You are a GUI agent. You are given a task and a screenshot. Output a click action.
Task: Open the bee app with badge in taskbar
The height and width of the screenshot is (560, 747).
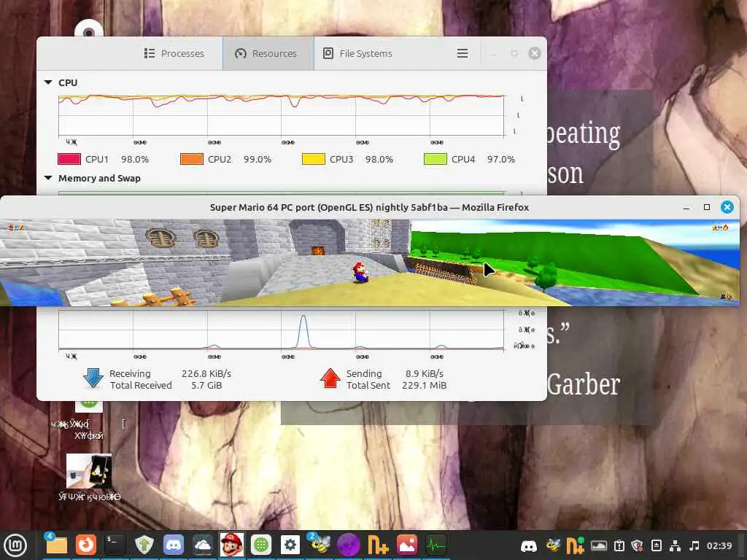pyautogui.click(x=320, y=545)
